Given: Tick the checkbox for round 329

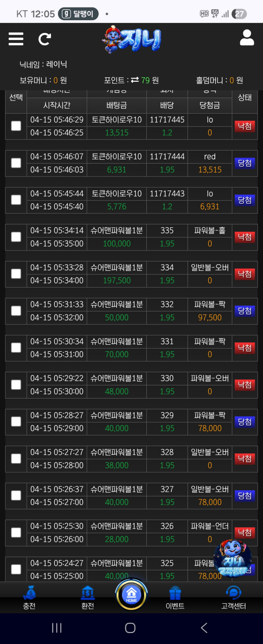Looking at the screenshot, I should pyautogui.click(x=16, y=422).
